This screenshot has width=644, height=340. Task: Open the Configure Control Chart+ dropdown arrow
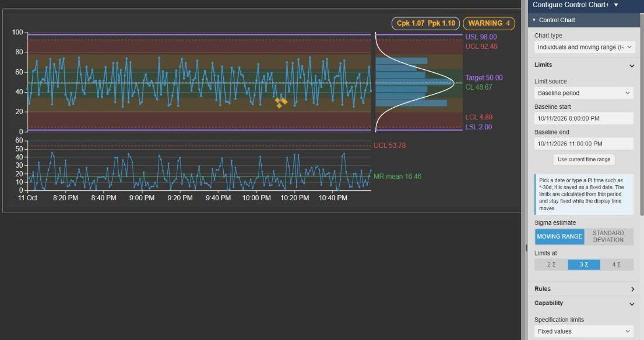pos(615,5)
